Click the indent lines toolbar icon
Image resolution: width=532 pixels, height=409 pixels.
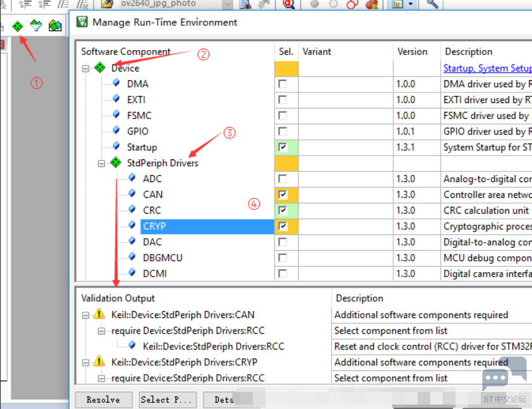click(x=25, y=4)
